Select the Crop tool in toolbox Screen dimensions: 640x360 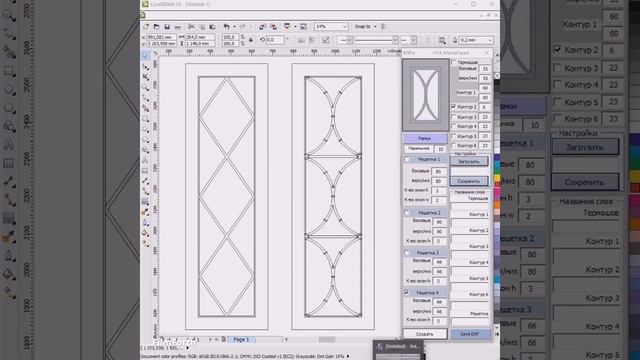pos(145,77)
